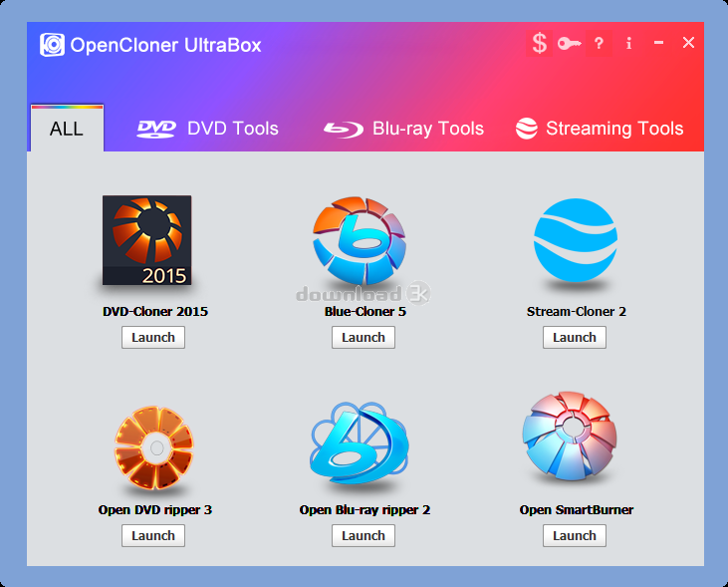The height and width of the screenshot is (587, 728).
Task: Click the OpenCloner UltraBox logo icon
Action: click(x=52, y=45)
